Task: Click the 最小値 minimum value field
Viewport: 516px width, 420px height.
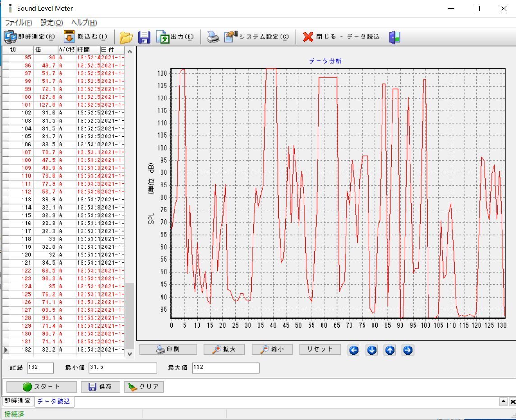Action: click(x=123, y=368)
